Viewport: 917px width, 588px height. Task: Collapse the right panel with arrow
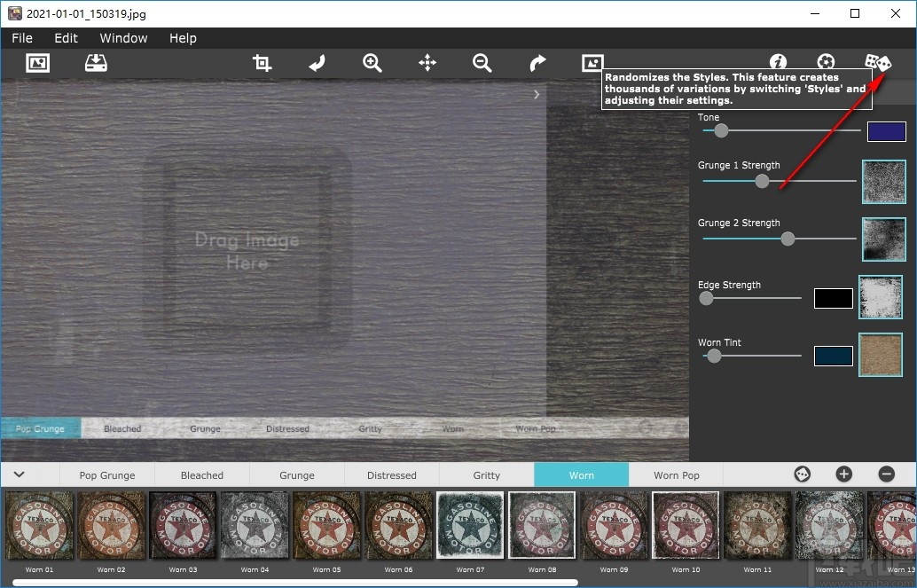tap(537, 94)
